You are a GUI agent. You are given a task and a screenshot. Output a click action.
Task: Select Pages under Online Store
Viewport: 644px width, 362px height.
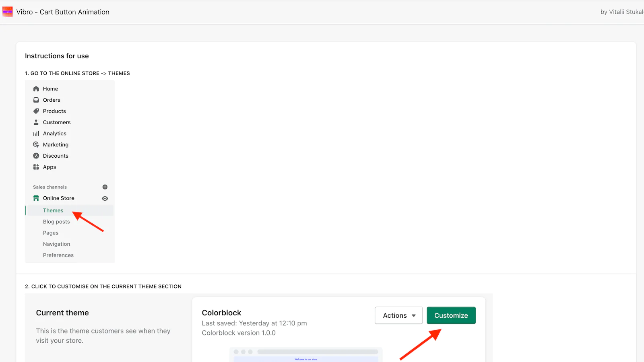click(51, 233)
